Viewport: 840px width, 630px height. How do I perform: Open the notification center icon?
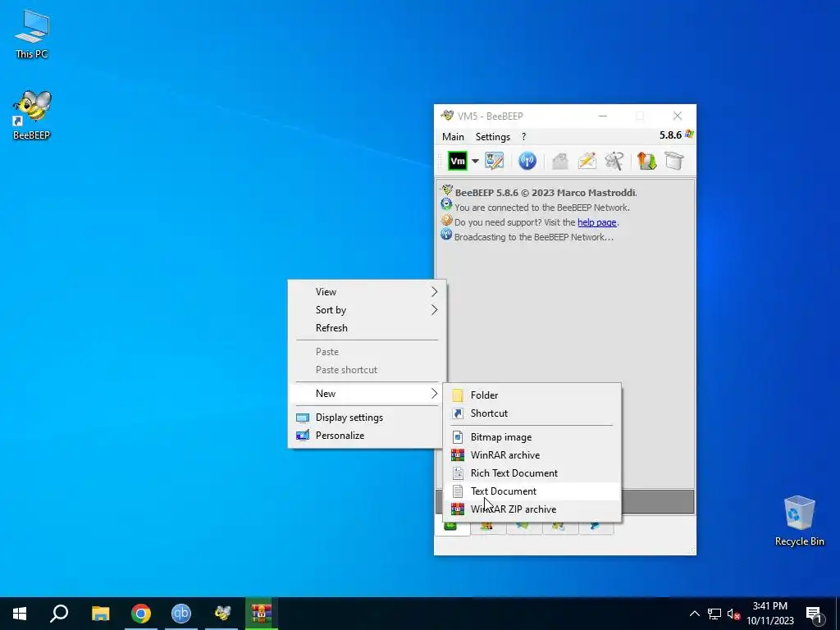point(815,614)
